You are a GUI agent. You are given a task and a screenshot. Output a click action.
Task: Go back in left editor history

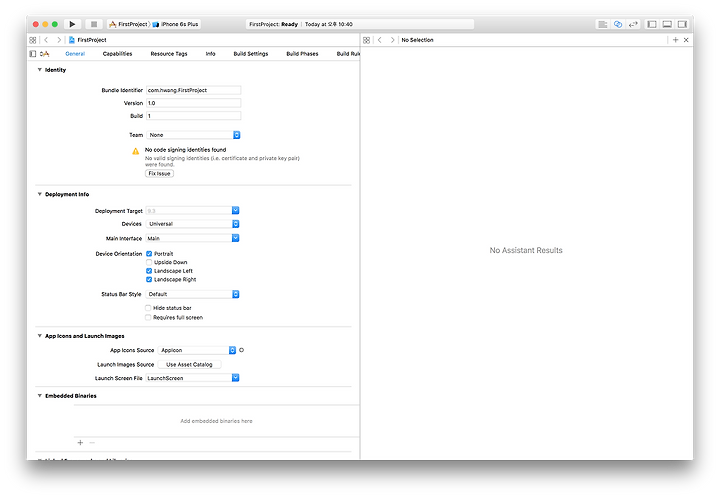[46, 40]
